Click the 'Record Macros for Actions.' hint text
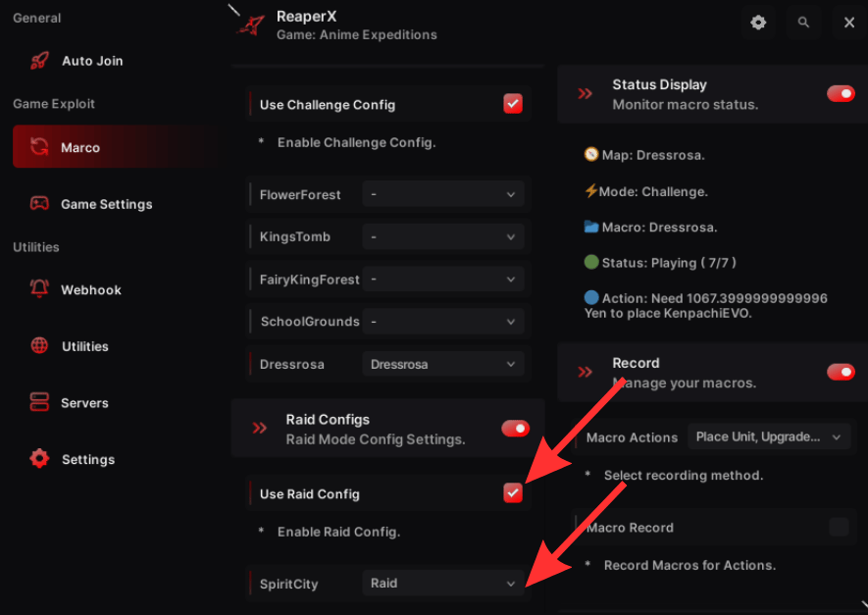This screenshot has width=868, height=615. coord(689,565)
